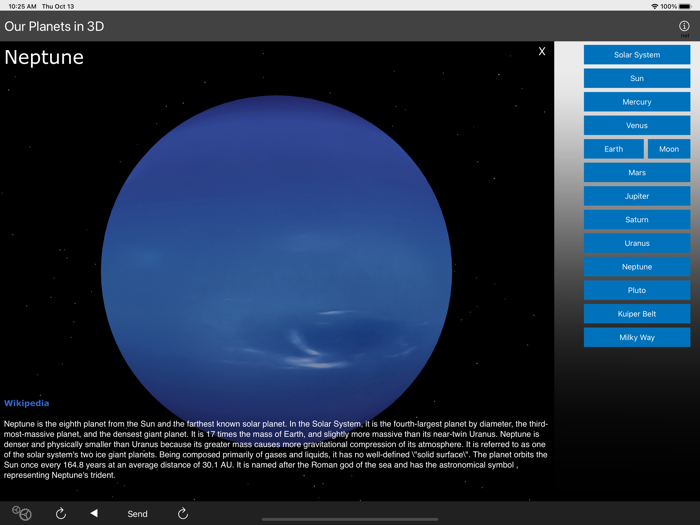The width and height of the screenshot is (700, 525).
Task: Tap the back triangle arrow
Action: [x=94, y=513]
